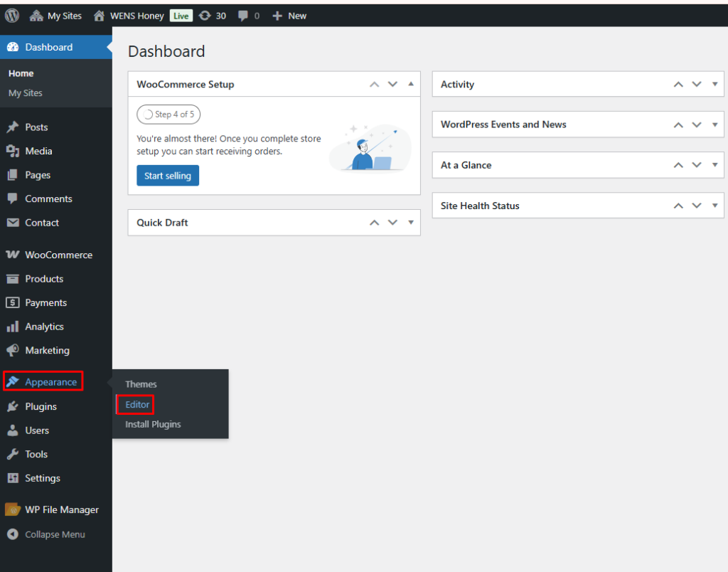Click the Settings sliders icon
Screen dimensions: 728x572
click(13, 478)
